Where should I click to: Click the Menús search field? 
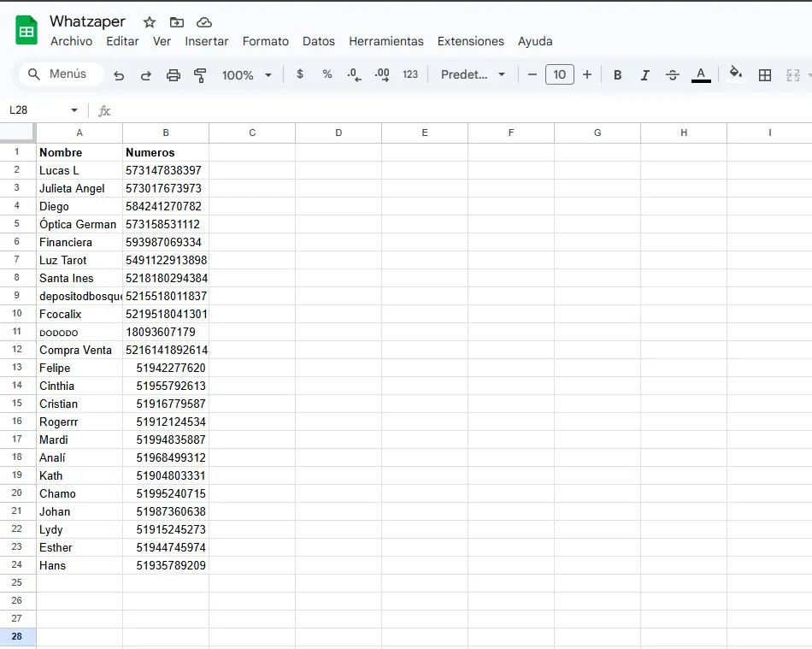[62, 74]
